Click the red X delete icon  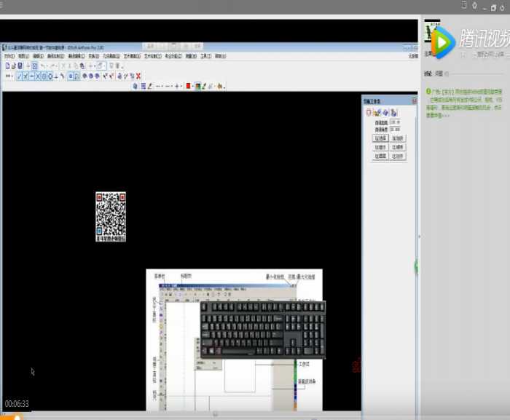138,76
